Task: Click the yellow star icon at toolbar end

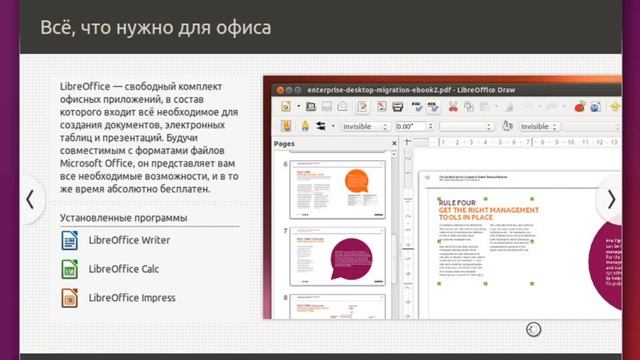Action: (615, 107)
